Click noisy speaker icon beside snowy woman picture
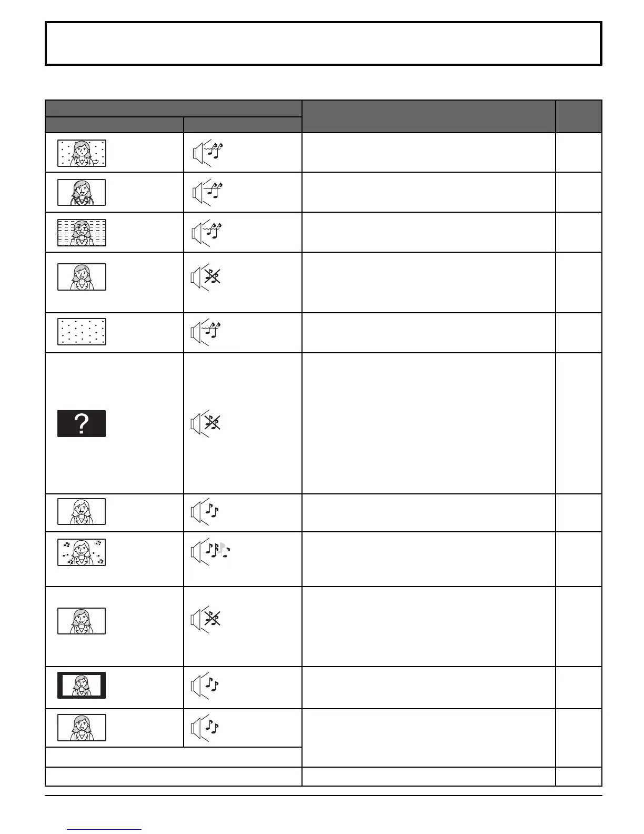The width and height of the screenshot is (644, 834). pos(206,153)
